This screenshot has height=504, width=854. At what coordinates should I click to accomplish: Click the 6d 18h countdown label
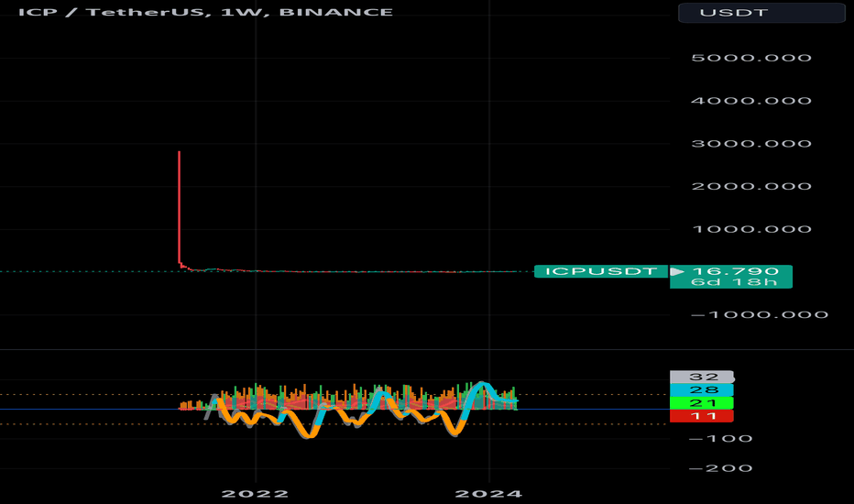point(733,282)
